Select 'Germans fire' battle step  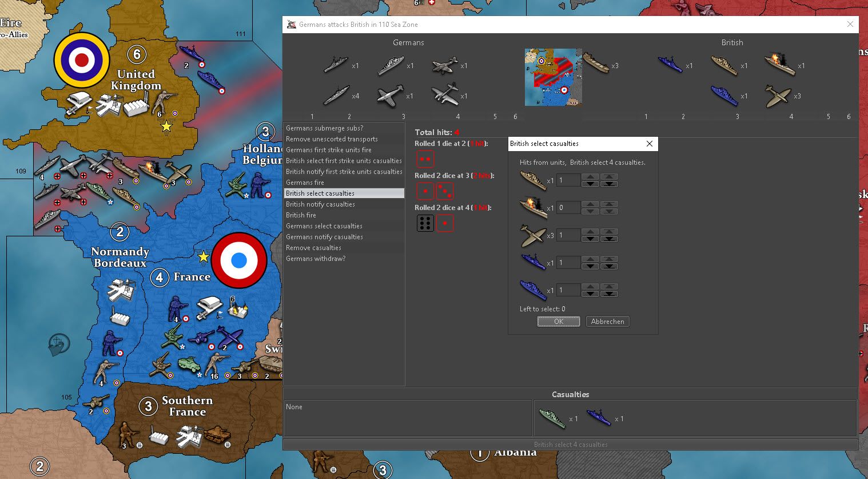pos(344,183)
